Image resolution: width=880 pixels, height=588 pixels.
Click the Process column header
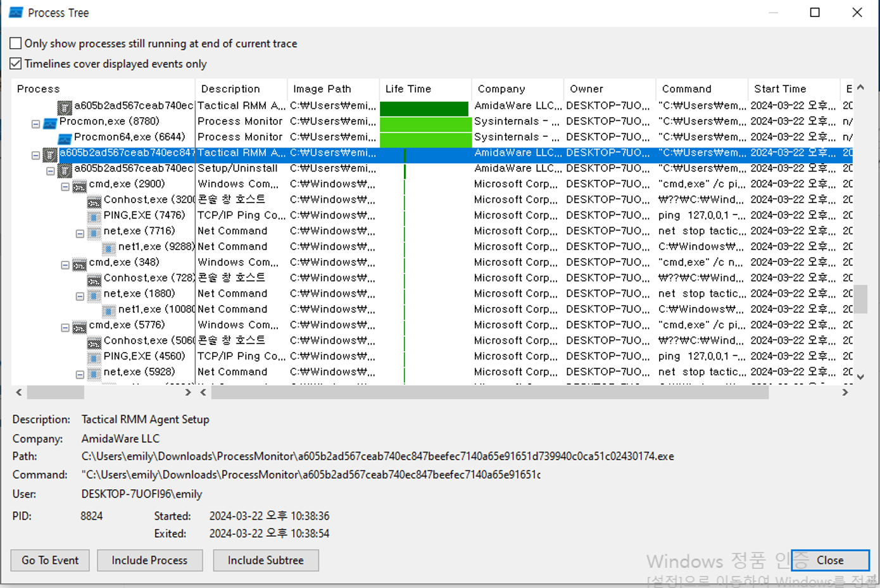[103, 89]
